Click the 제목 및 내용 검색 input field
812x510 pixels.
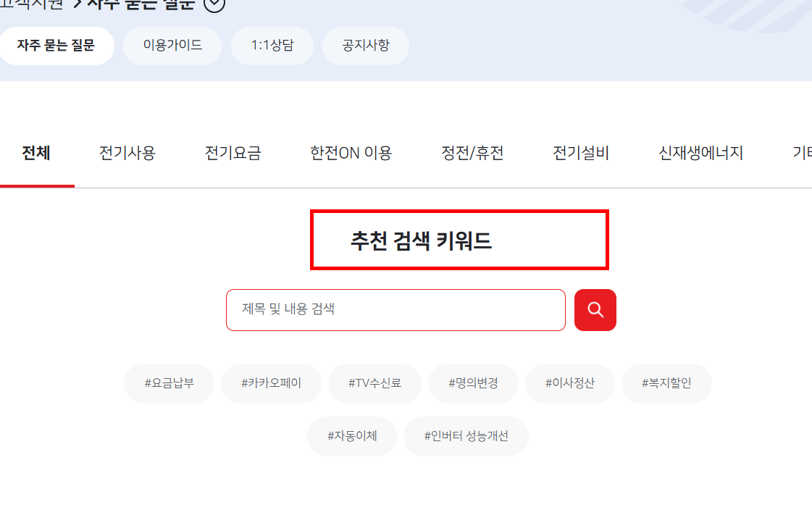[395, 309]
